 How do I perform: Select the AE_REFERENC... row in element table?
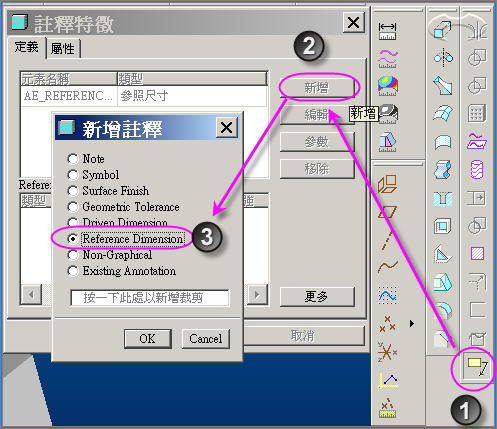(x=144, y=96)
